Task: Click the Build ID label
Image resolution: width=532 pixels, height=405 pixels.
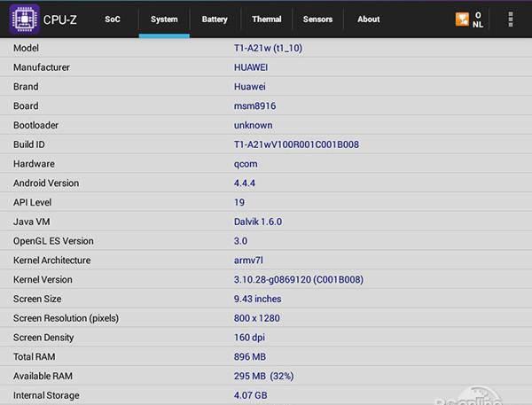Action: [x=29, y=144]
